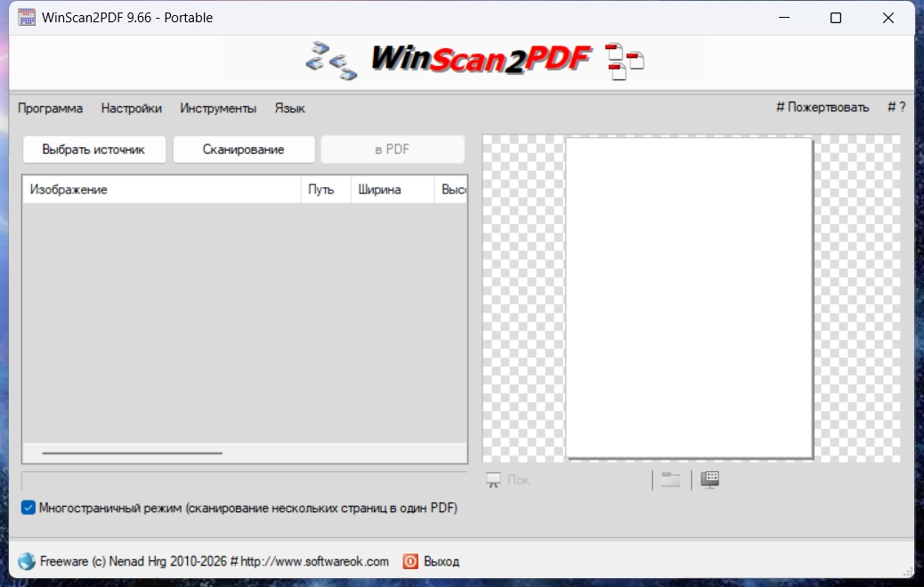Click the Пок preview label

click(x=519, y=480)
